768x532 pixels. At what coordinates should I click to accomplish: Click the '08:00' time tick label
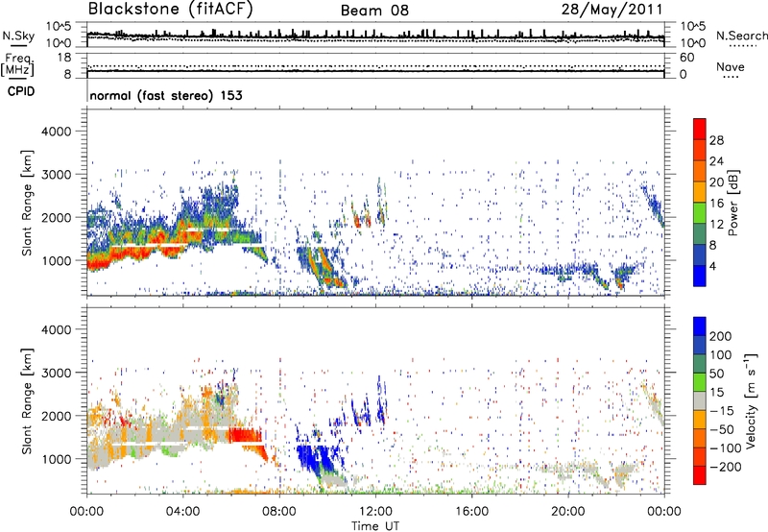pyautogui.click(x=279, y=512)
